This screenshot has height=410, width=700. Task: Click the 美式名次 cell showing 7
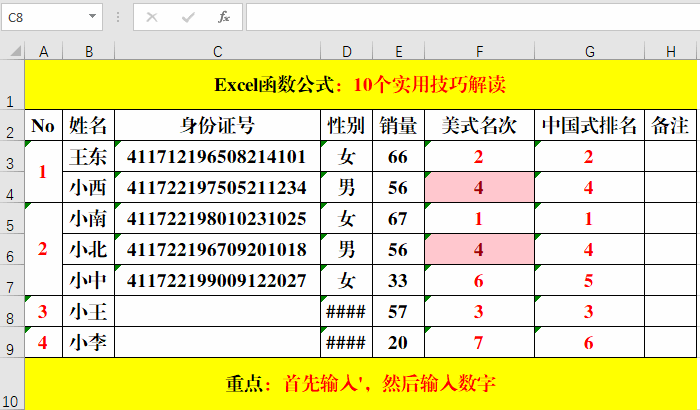(479, 342)
